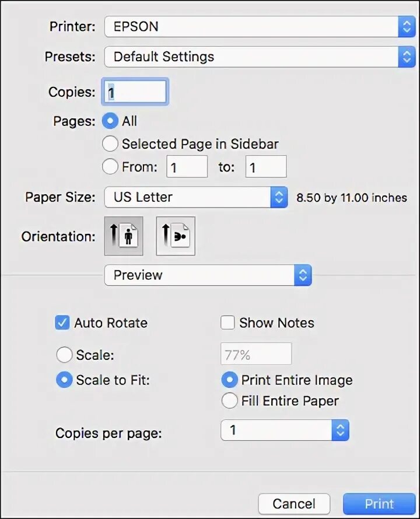Select Fill Entire Paper option

pos(230,401)
